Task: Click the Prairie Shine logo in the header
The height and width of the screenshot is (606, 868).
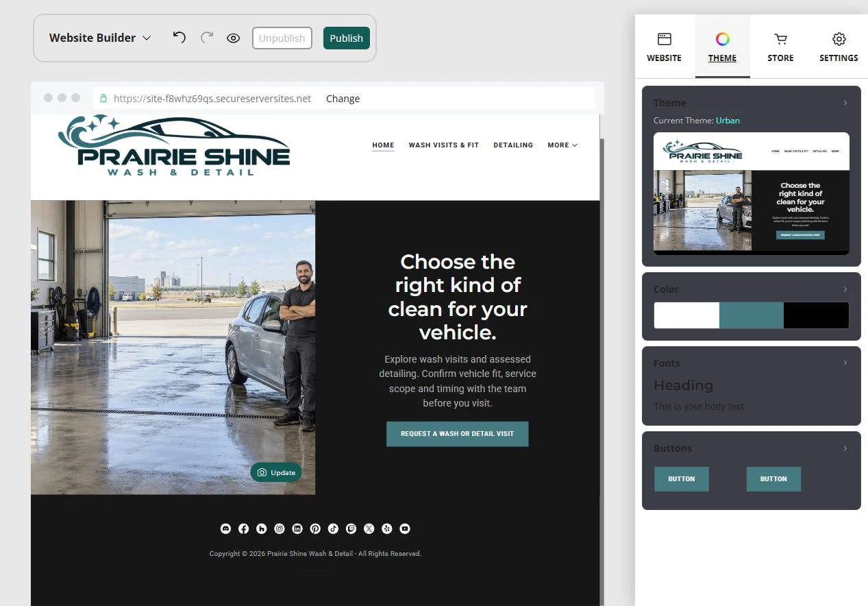Action: tap(174, 145)
